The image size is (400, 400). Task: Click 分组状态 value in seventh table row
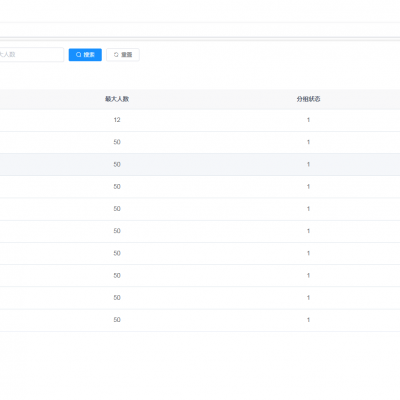point(308,253)
